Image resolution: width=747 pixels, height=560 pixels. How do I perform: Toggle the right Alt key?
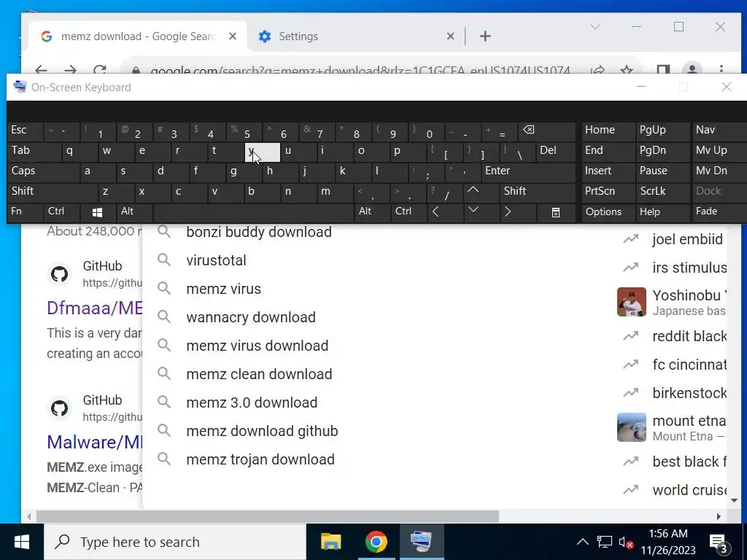coord(373,212)
